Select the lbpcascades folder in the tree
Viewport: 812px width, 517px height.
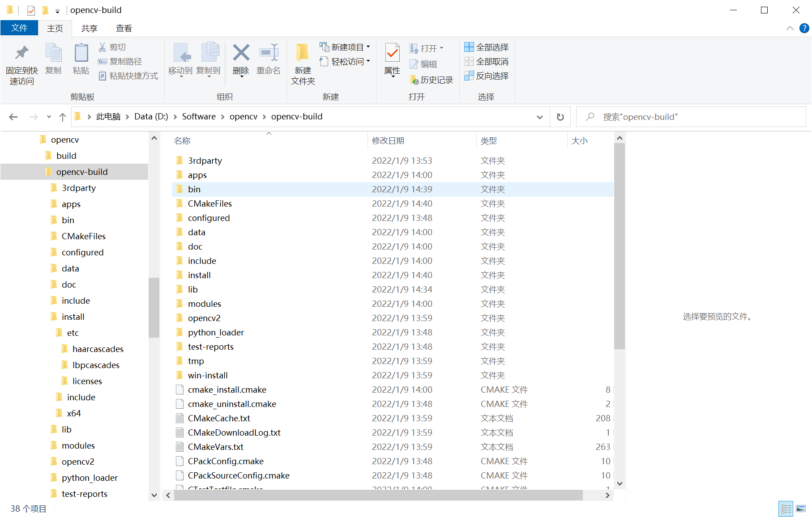point(96,365)
